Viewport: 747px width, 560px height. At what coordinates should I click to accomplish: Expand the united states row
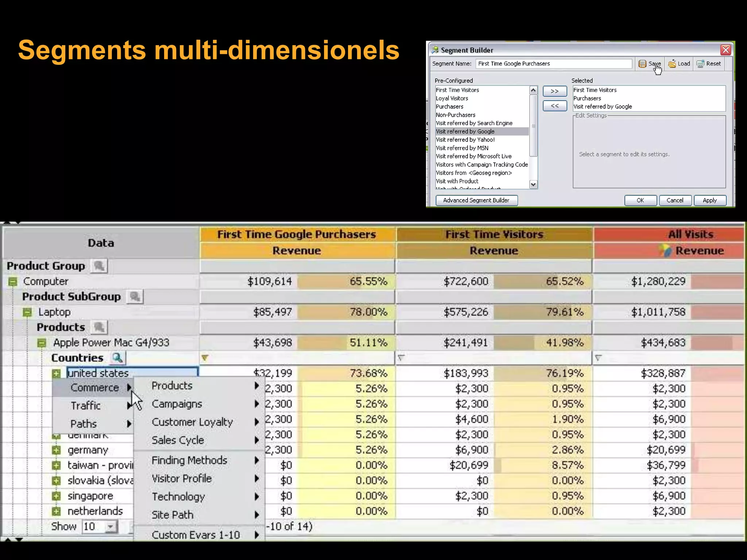[56, 374]
